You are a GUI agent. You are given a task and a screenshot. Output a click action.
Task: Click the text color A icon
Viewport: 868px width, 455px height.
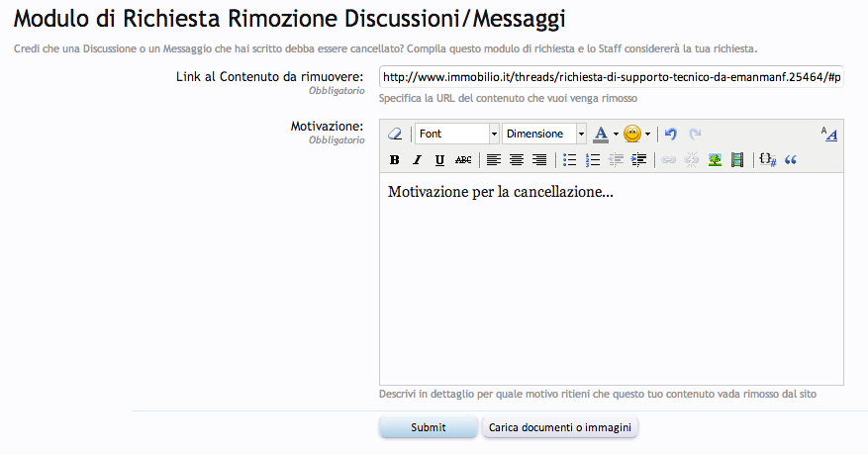601,134
